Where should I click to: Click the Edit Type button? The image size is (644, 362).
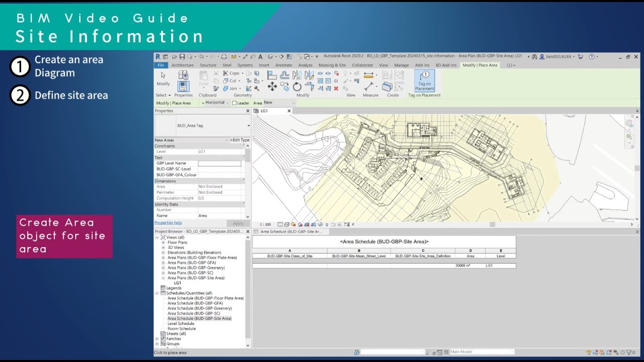(239, 140)
